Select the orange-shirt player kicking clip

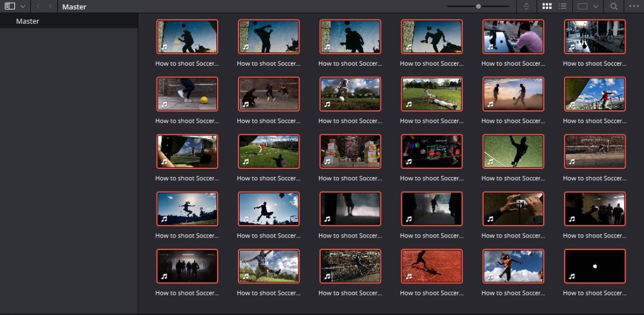pos(513,267)
